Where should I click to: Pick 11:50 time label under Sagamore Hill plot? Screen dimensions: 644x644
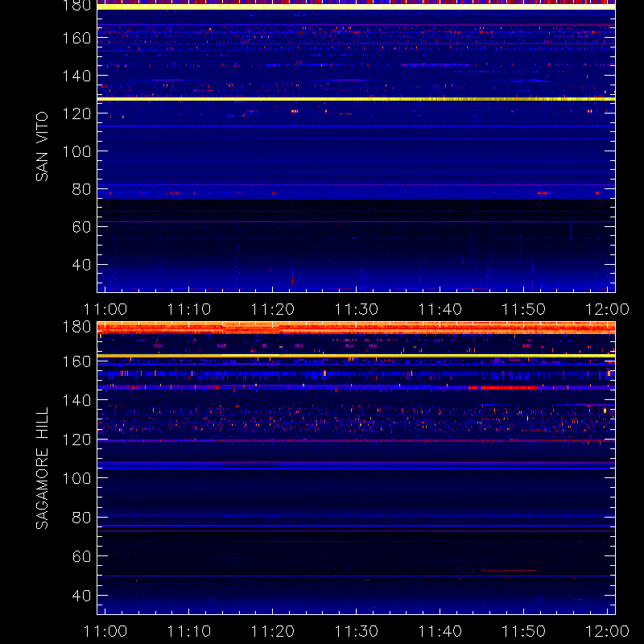tap(524, 631)
